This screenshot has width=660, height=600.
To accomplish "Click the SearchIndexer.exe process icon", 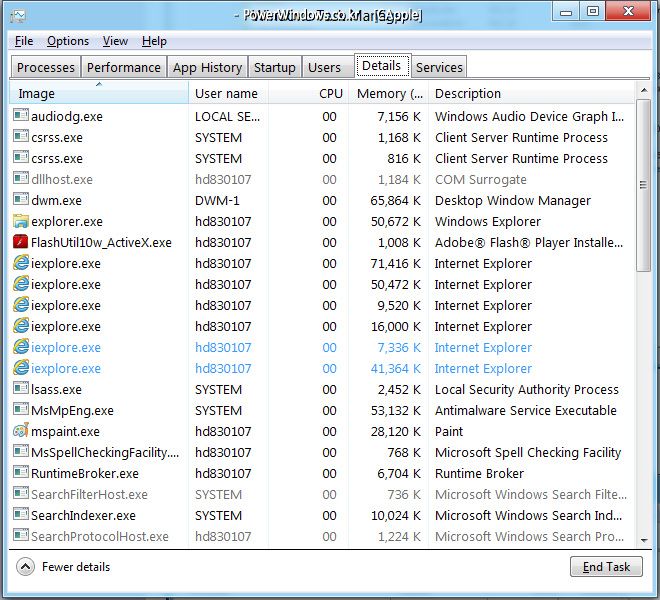I will pyautogui.click(x=21, y=514).
